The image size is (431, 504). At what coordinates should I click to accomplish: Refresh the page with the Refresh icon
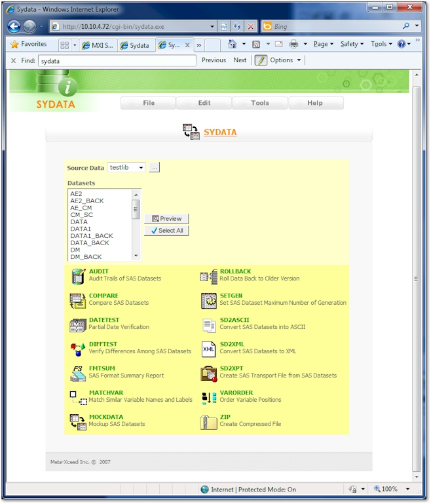tap(237, 26)
